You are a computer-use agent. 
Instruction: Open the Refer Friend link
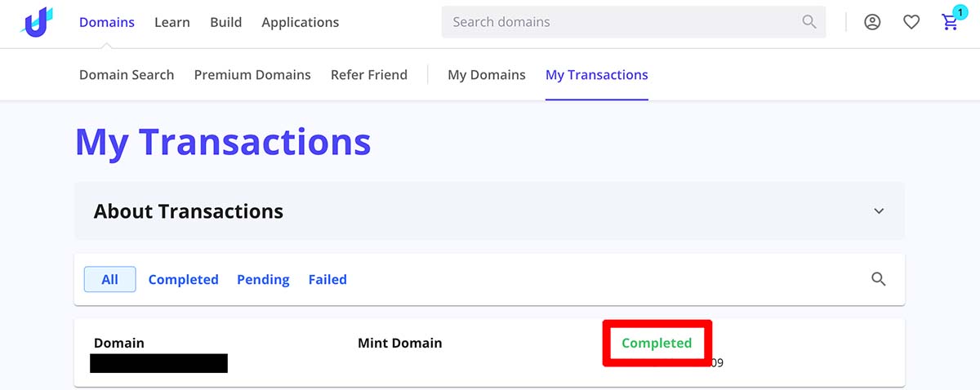369,74
